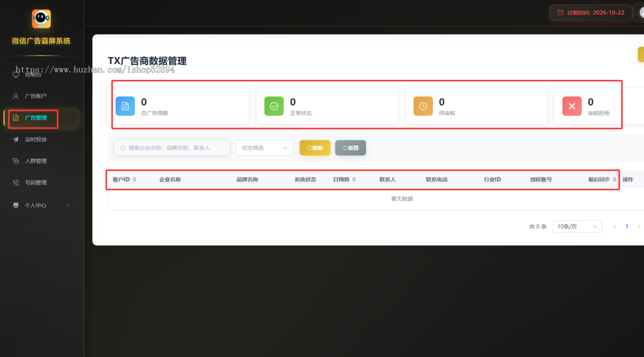Open the 10条/页 page size dropdown
The height and width of the screenshot is (357, 644).
pos(577,227)
